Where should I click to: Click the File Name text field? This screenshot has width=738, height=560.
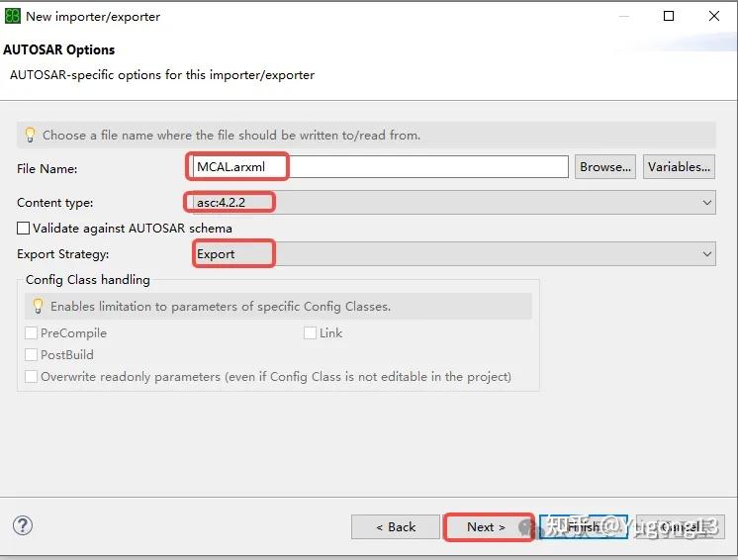coord(377,167)
